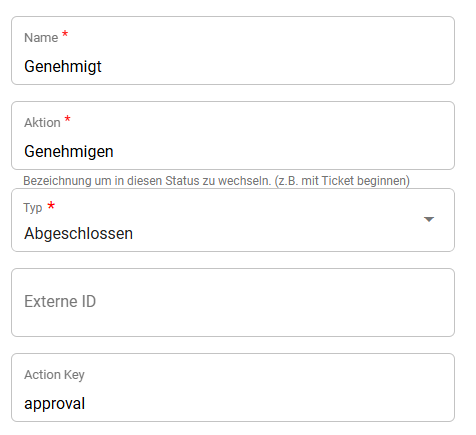Open the Typ combo box
This screenshot has height=435, width=476.
click(233, 220)
